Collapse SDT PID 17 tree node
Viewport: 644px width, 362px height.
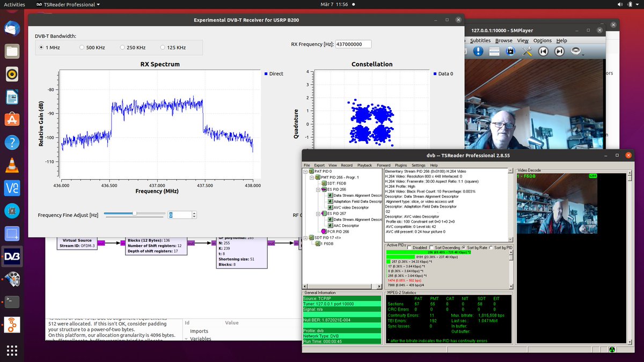305,237
